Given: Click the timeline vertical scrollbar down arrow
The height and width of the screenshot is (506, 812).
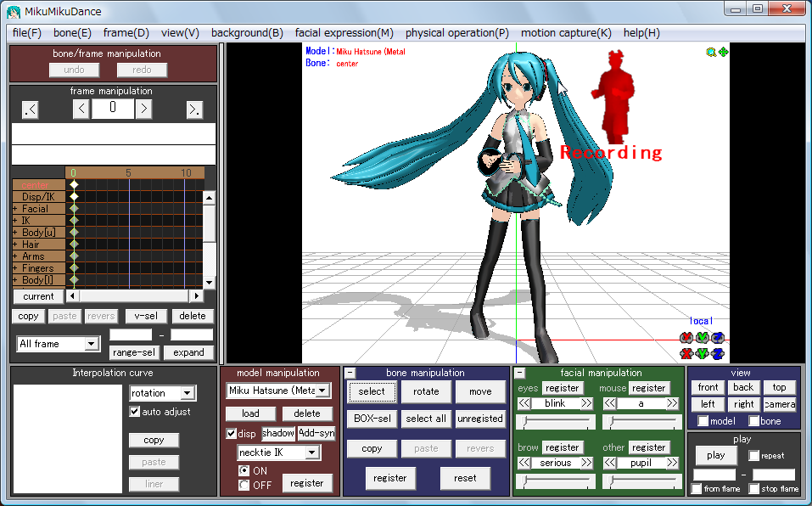Looking at the screenshot, I should (210, 282).
